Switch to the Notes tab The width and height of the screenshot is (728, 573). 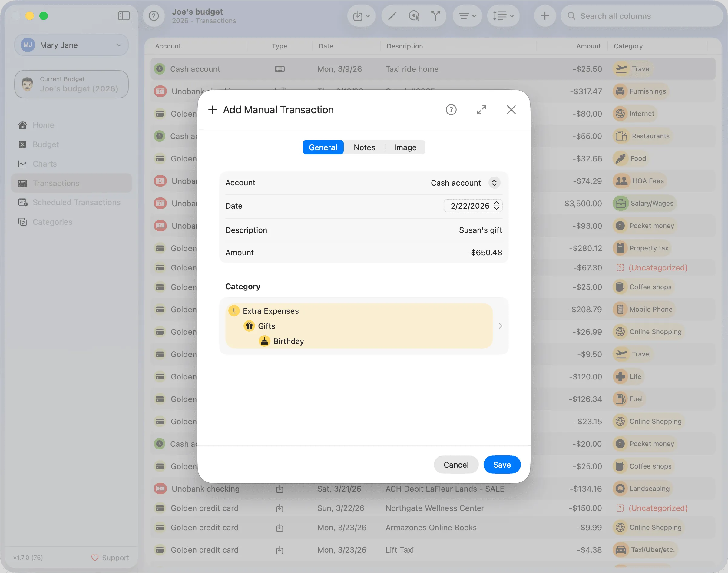tap(364, 147)
